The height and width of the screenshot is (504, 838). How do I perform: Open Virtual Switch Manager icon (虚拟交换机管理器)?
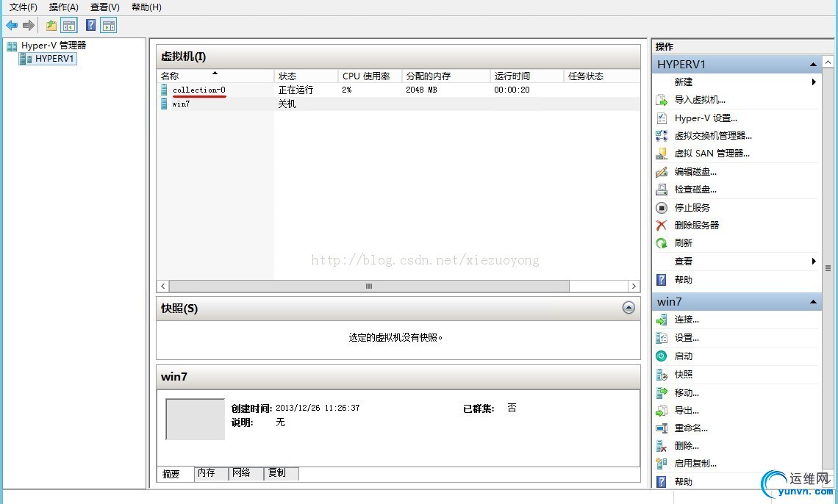662,136
